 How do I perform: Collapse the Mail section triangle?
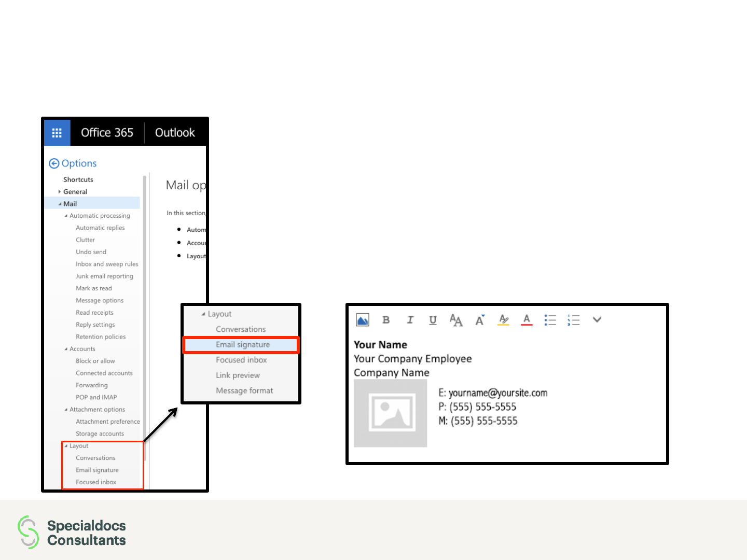coord(60,204)
